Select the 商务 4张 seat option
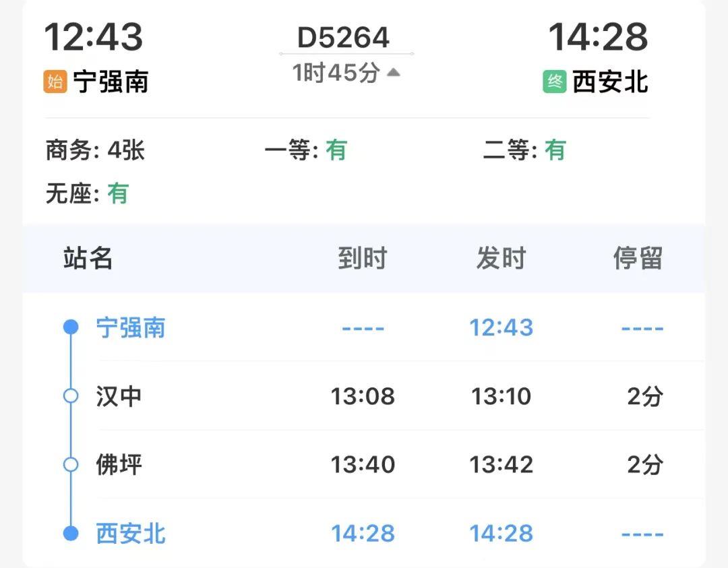This screenshot has width=728, height=568. tap(95, 150)
